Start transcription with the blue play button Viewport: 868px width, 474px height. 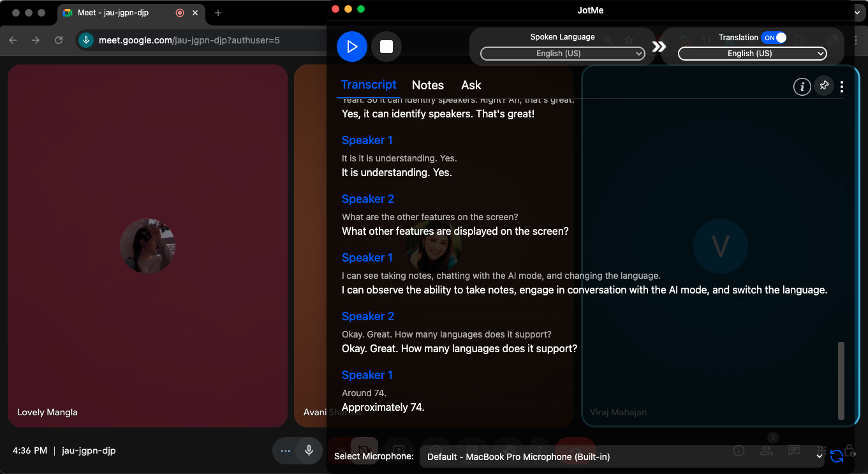[x=352, y=47]
